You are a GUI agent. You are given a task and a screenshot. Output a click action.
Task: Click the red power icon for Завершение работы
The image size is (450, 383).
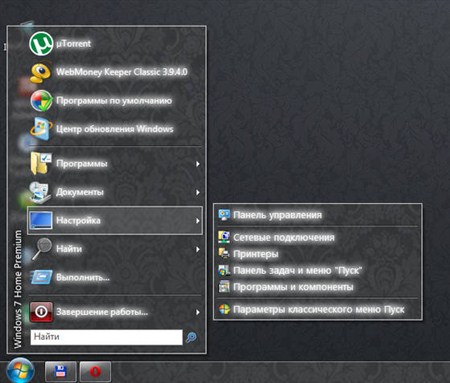[41, 312]
